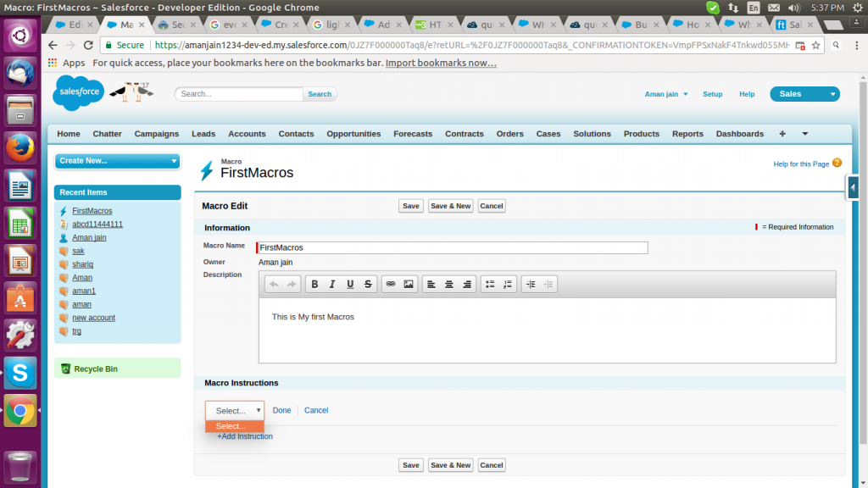Open the Select instruction dropdown
Screen dimensions: 868x488
click(235, 410)
